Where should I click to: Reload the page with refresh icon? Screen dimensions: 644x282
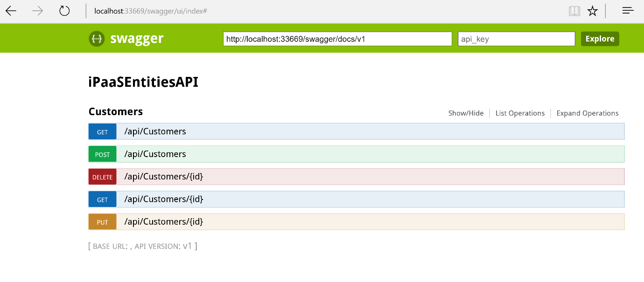(x=64, y=11)
